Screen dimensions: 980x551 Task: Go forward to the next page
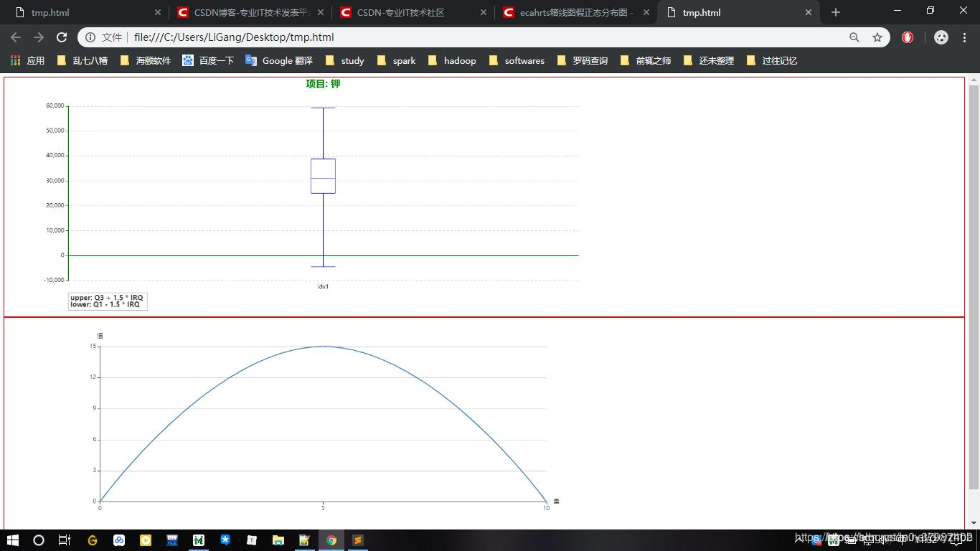[39, 37]
